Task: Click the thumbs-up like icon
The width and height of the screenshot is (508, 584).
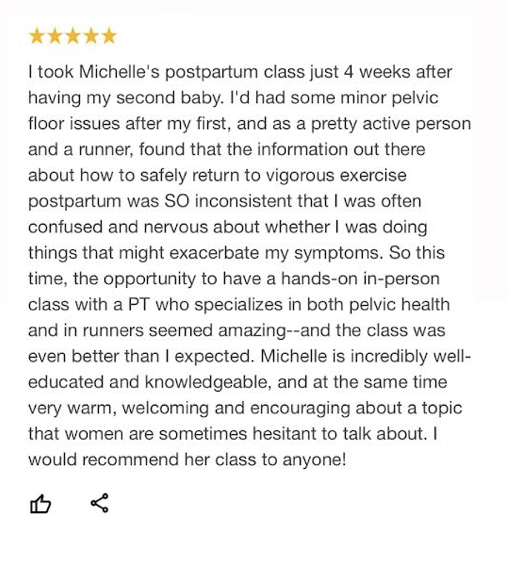Action: 40,504
